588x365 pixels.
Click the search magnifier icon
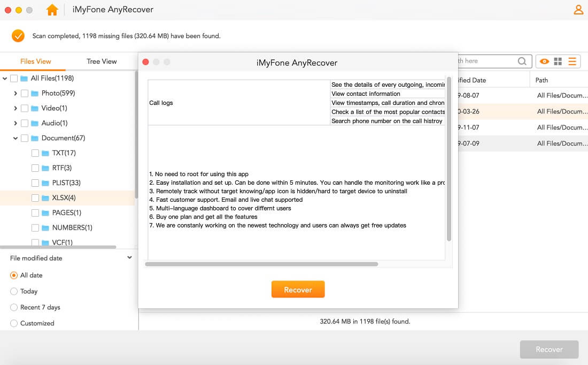point(522,60)
